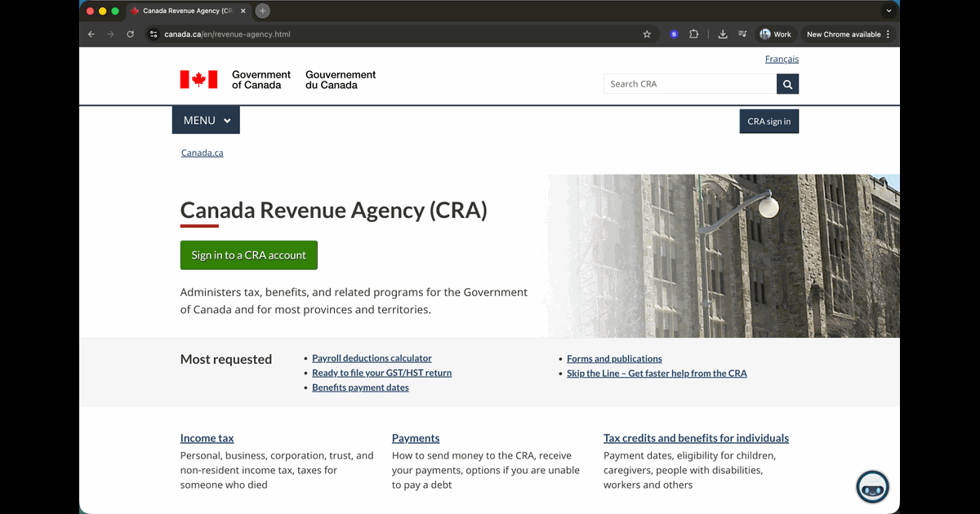Open the Extensions puzzle icon

pos(694,34)
